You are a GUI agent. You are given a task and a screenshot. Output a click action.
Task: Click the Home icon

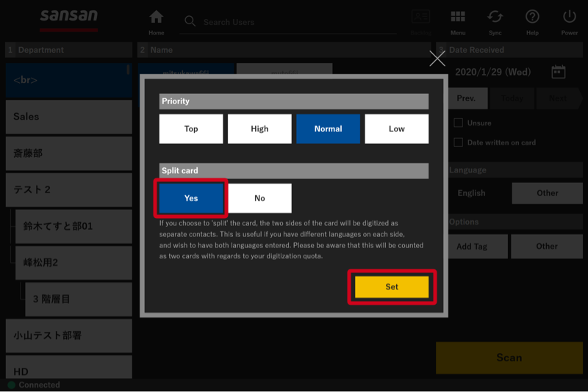click(156, 18)
